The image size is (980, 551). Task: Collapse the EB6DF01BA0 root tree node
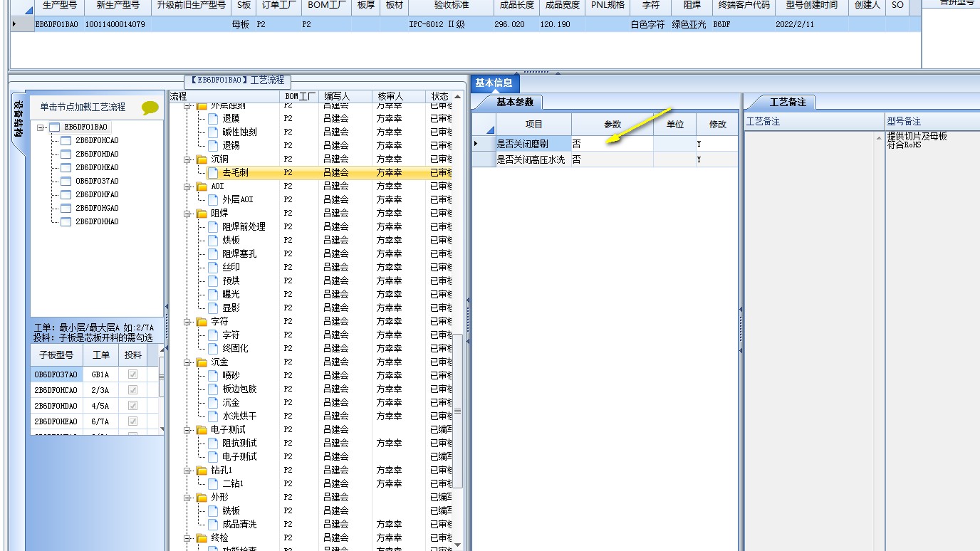[41, 127]
